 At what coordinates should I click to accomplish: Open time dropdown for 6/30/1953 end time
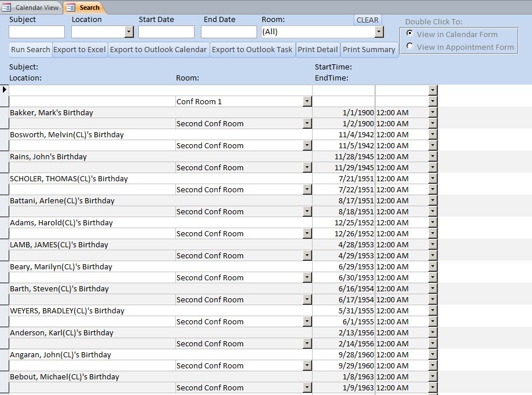(432, 277)
